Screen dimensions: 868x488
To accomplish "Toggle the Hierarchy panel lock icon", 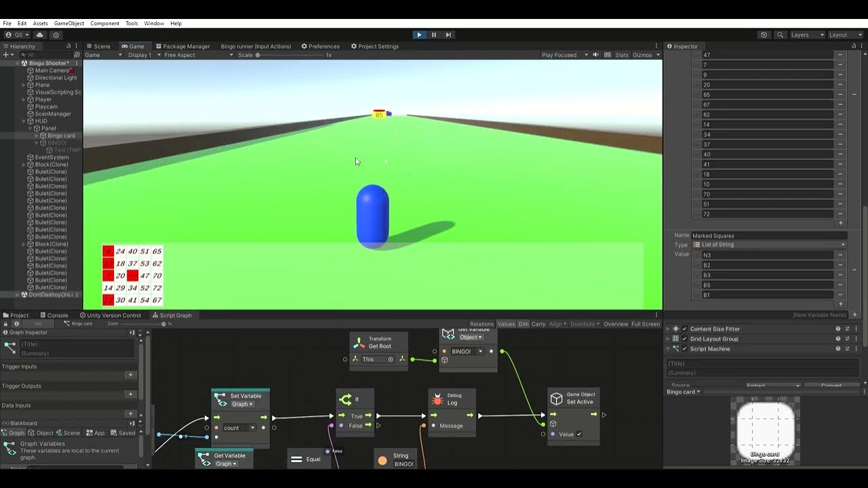I will pyautogui.click(x=68, y=46).
